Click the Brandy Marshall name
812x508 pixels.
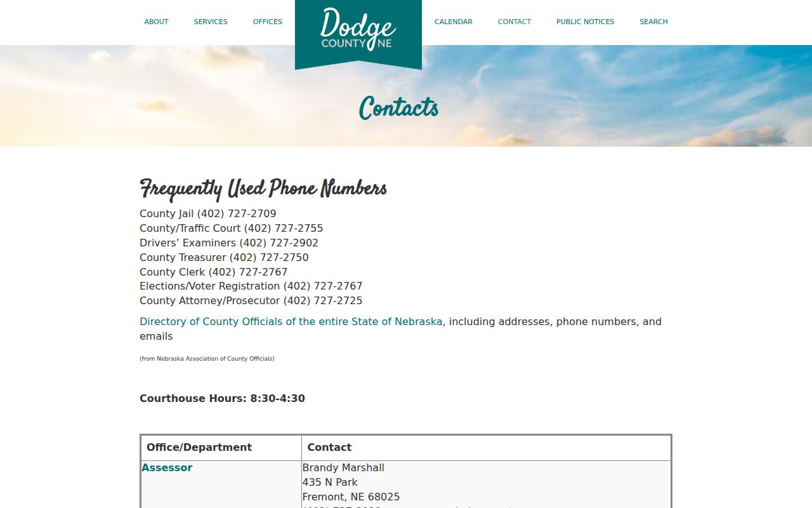343,468
